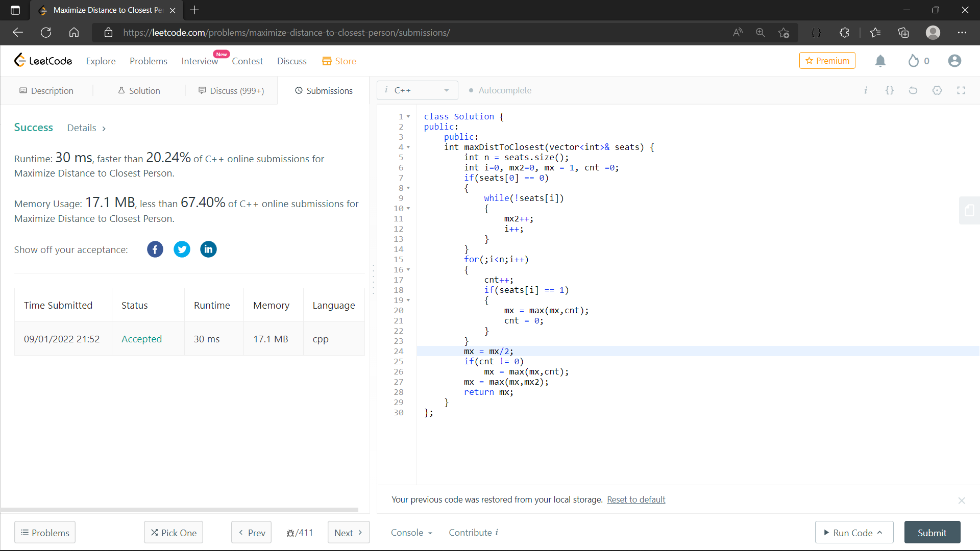This screenshot has height=551, width=980.
Task: Enter fullscreen editor mode icon
Action: click(961, 90)
